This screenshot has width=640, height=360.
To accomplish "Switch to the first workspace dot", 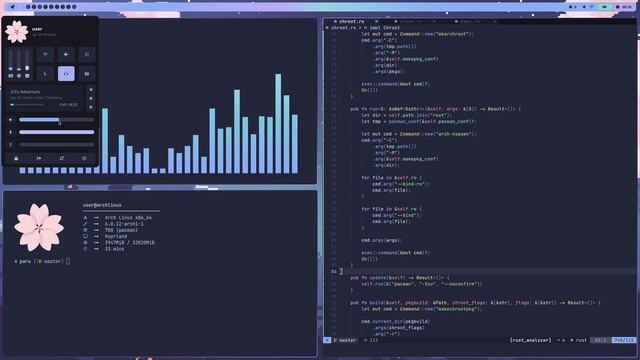I will tap(28, 7).
